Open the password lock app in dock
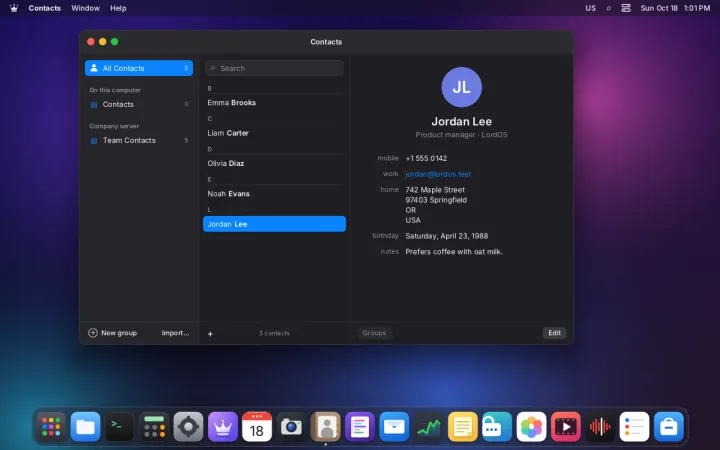720x450 pixels. click(x=497, y=427)
